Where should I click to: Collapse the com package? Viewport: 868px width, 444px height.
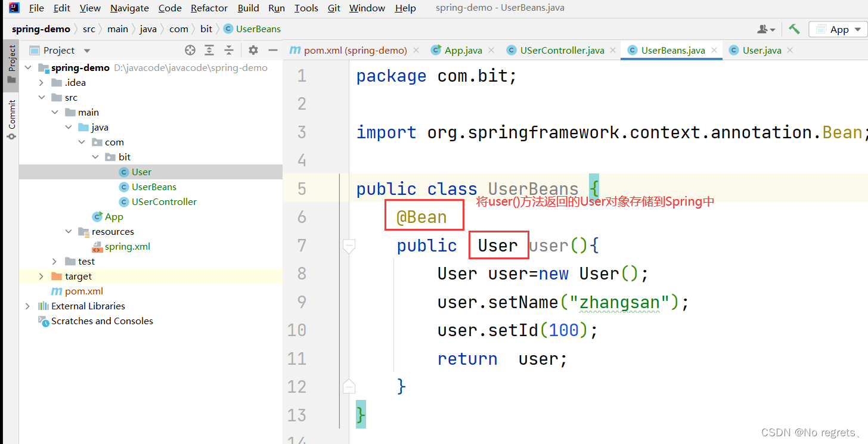click(82, 142)
